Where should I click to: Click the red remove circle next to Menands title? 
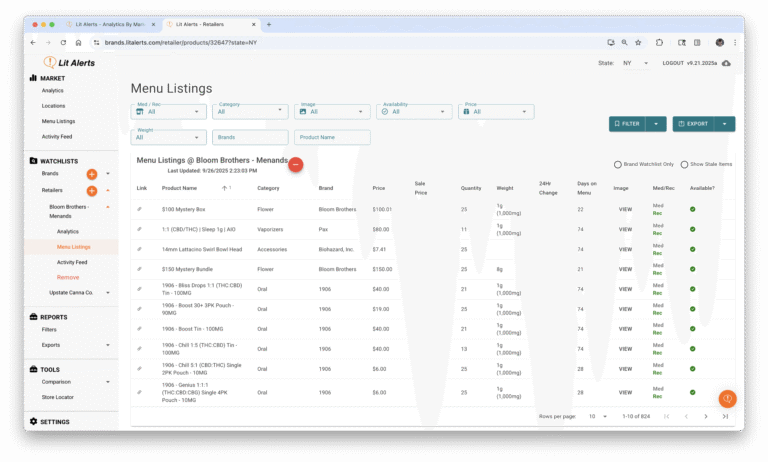(x=296, y=164)
